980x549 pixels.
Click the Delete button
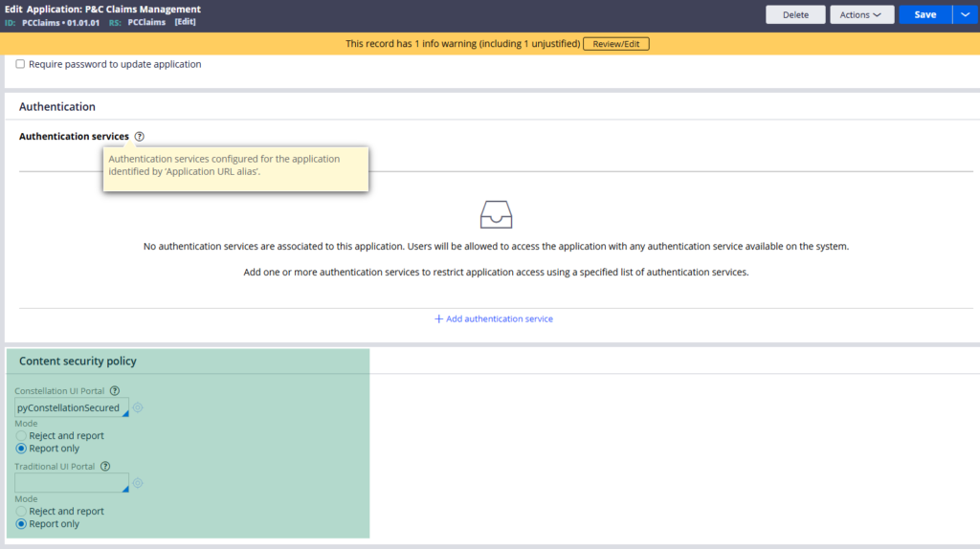tap(795, 15)
